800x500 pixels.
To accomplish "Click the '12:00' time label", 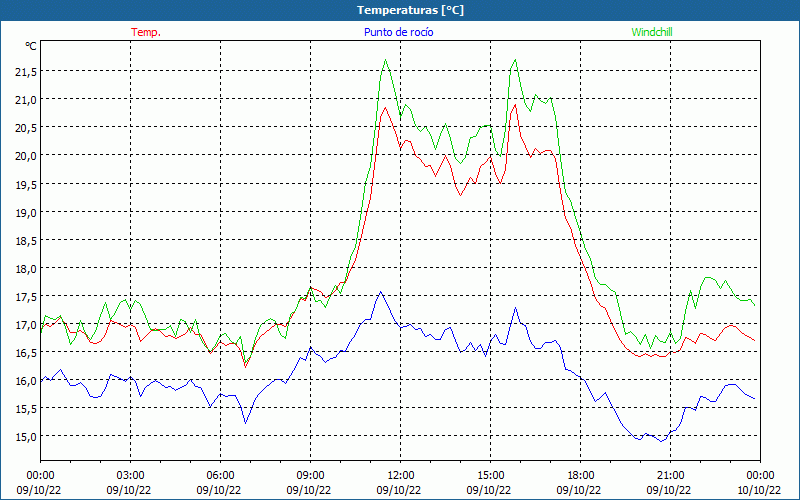I will (x=401, y=476).
